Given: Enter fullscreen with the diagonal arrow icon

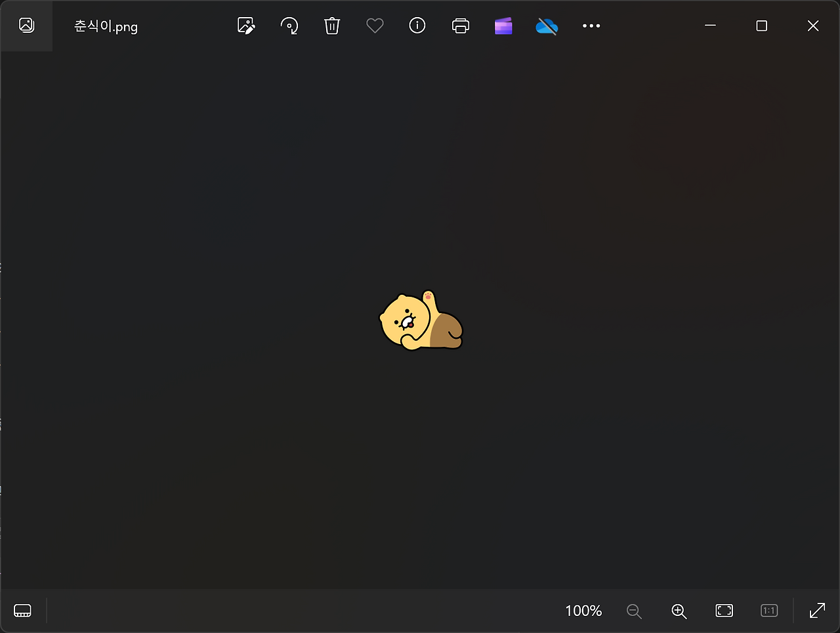Looking at the screenshot, I should click(x=818, y=610).
